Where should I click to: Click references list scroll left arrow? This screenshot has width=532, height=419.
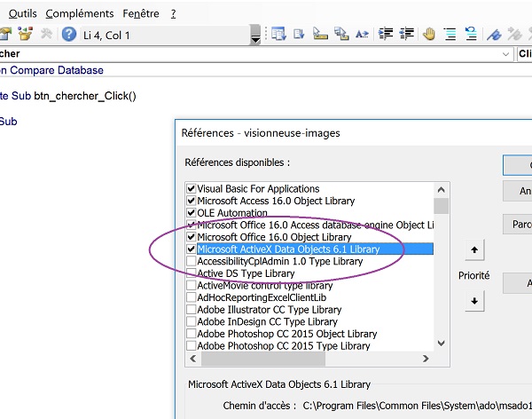pyautogui.click(x=193, y=359)
